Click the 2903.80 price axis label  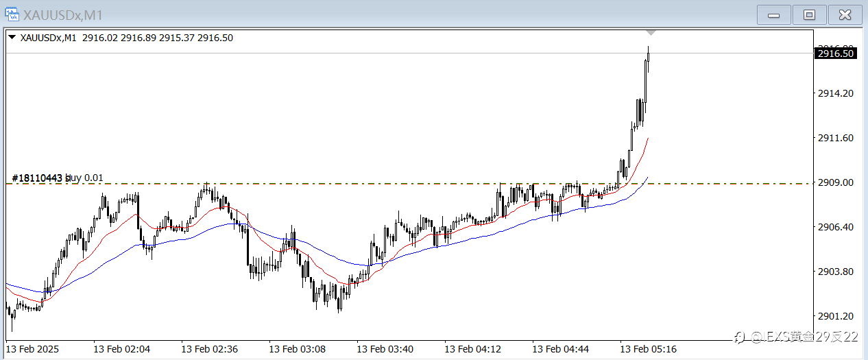click(x=834, y=272)
